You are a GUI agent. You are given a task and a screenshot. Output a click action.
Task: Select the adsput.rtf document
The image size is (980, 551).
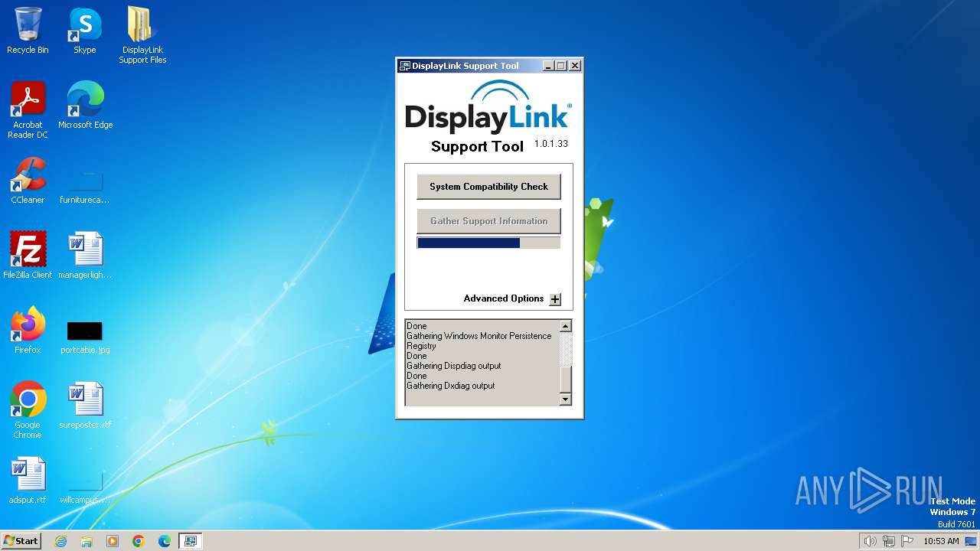[28, 481]
